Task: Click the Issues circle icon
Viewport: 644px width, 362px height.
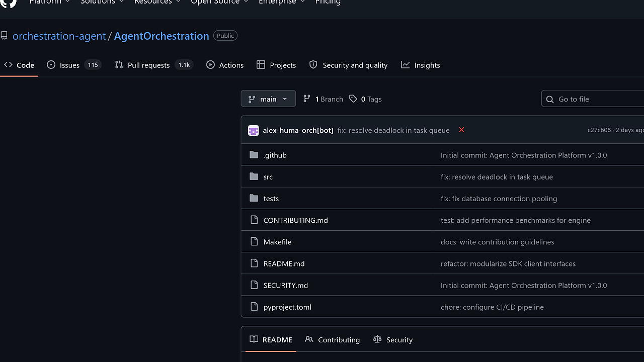Action: point(51,65)
